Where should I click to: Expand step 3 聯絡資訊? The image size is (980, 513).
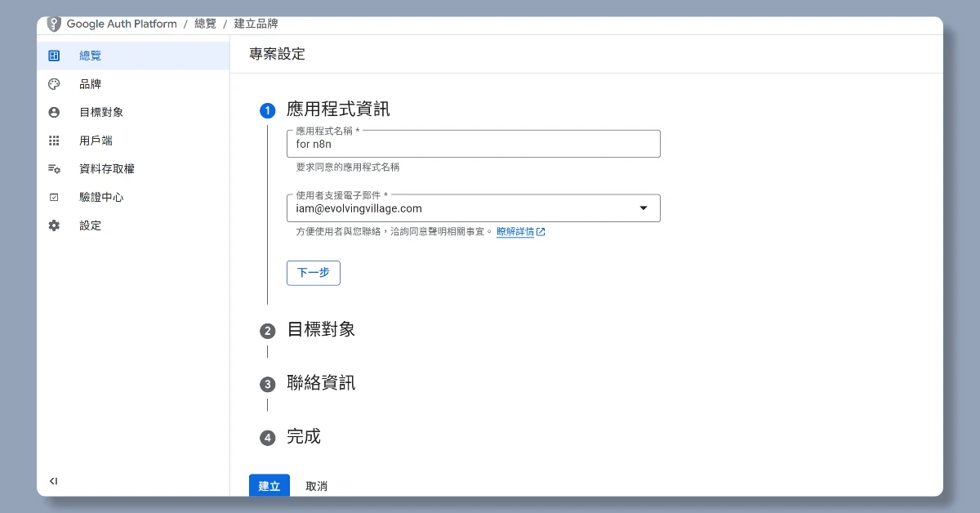coord(321,383)
